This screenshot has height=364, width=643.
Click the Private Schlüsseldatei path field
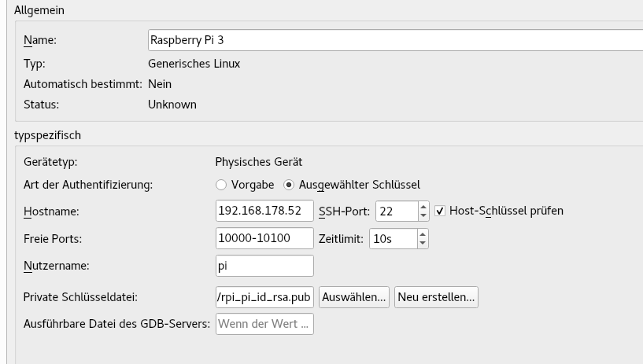tap(264, 297)
